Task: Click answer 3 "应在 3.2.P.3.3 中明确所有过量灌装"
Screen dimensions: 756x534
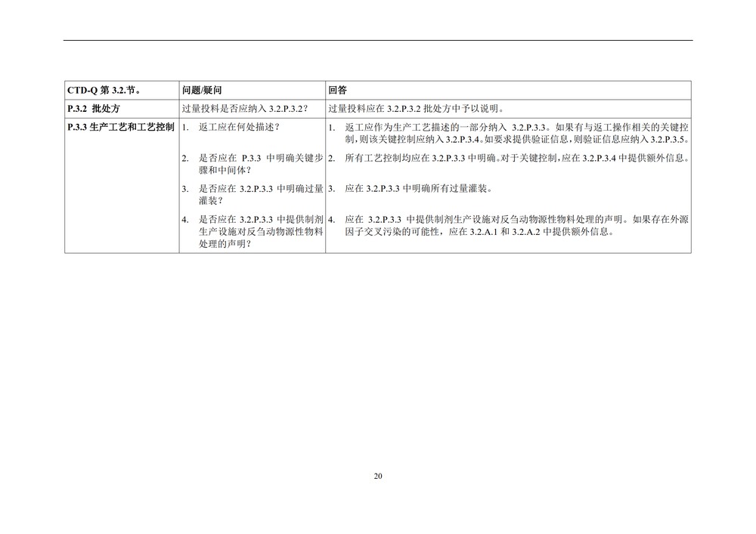Action: coord(423,188)
